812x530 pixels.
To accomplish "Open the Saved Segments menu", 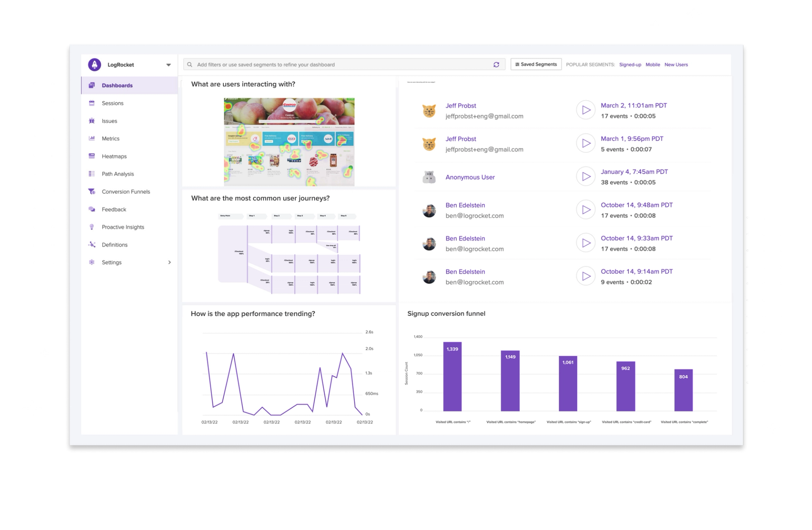I will [x=536, y=65].
